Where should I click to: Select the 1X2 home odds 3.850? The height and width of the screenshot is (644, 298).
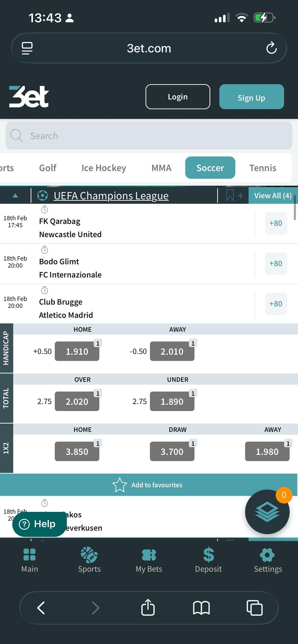point(77,452)
